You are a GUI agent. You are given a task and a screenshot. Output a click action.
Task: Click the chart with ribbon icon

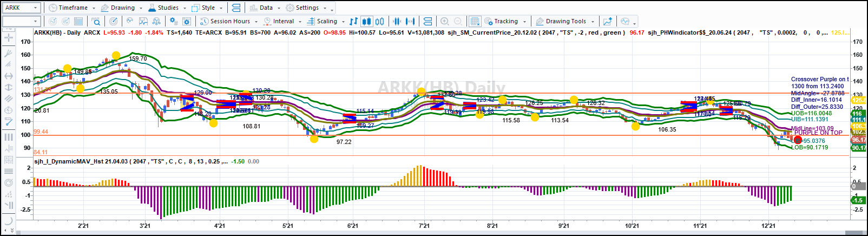(x=143, y=21)
